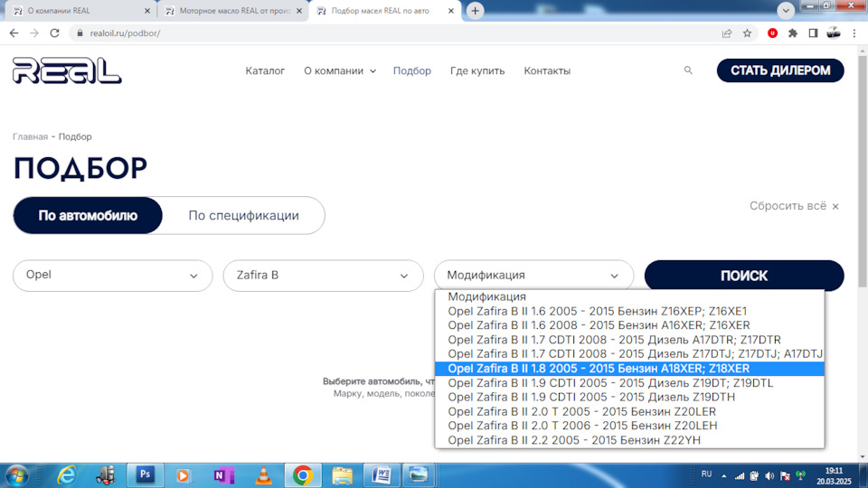Open the Extensions puzzle icon
The height and width of the screenshot is (488, 868).
coord(793,33)
